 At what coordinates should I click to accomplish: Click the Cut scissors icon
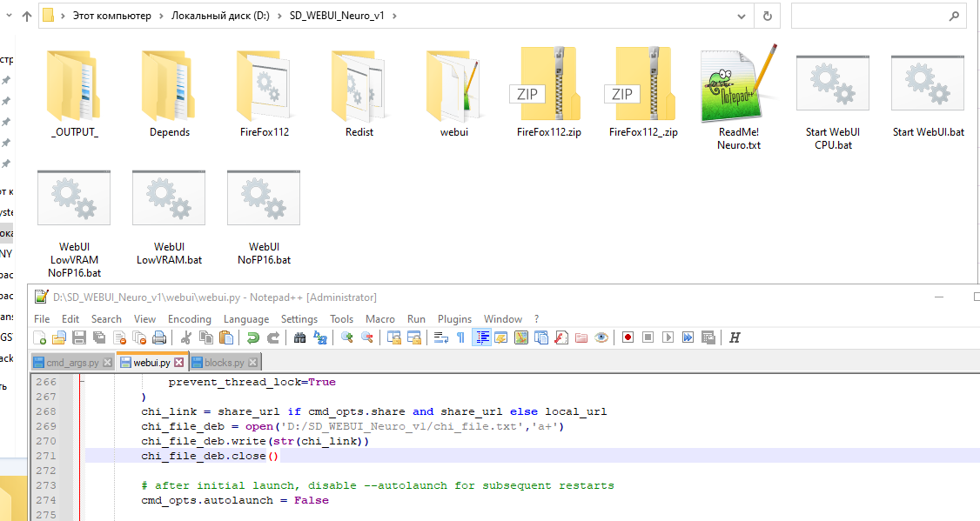click(x=186, y=337)
